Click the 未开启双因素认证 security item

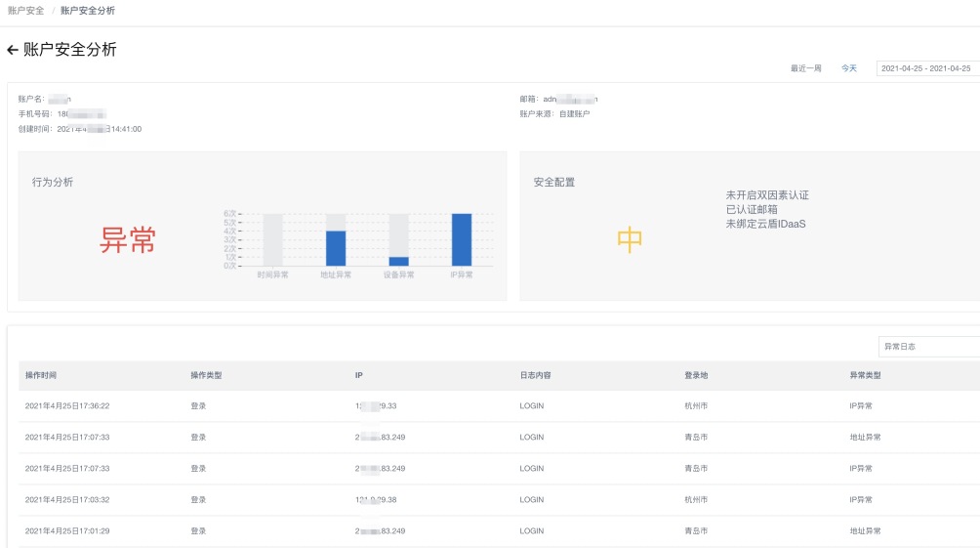click(x=767, y=195)
